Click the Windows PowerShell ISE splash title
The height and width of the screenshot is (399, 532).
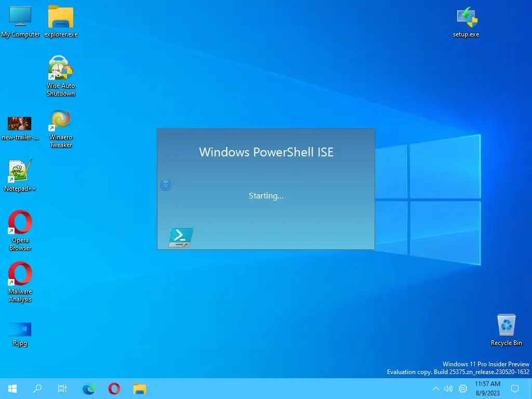point(267,152)
